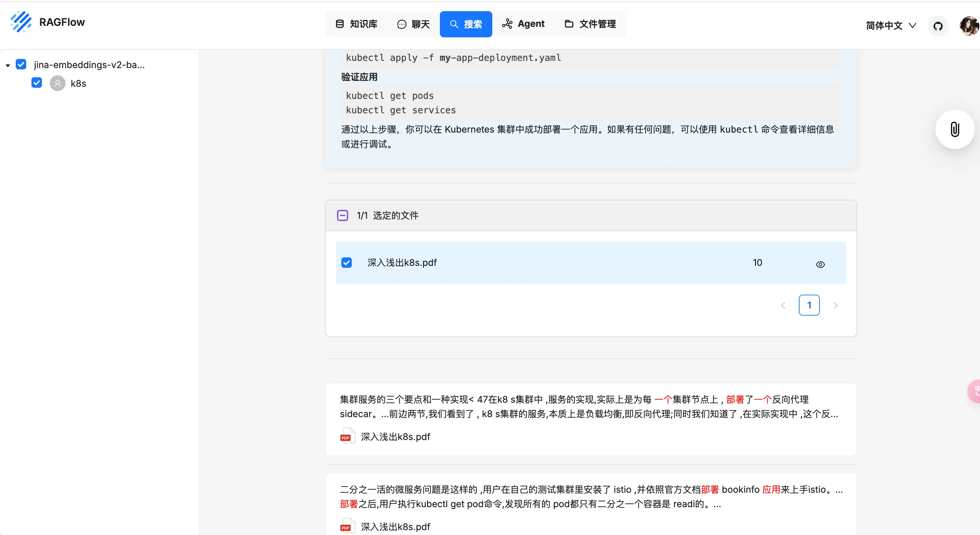This screenshot has width=980, height=535.
Task: Open 深入浅出k8s.pdf link in second result
Action: pyautogui.click(x=395, y=526)
